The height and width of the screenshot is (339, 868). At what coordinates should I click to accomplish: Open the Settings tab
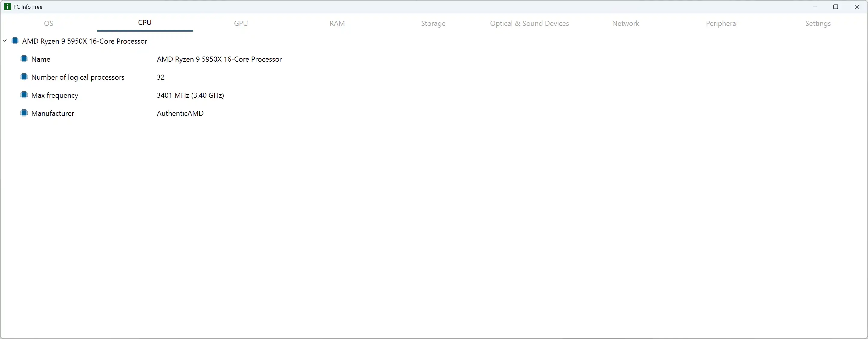tap(818, 23)
